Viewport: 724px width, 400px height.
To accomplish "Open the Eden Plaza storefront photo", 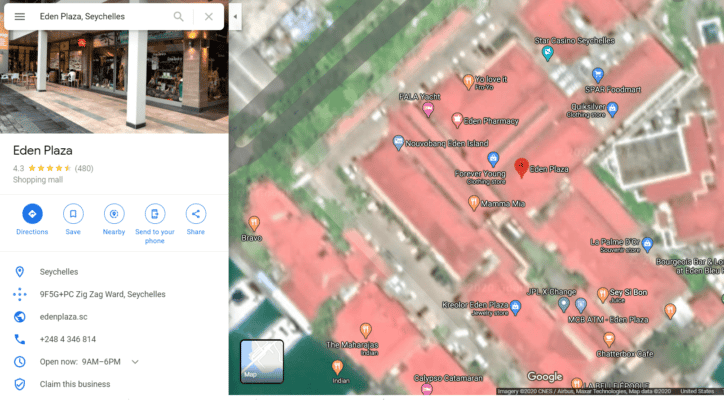I will pos(114,82).
